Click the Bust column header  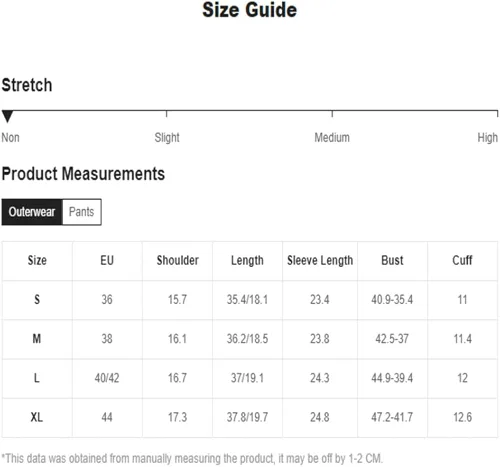tap(392, 260)
